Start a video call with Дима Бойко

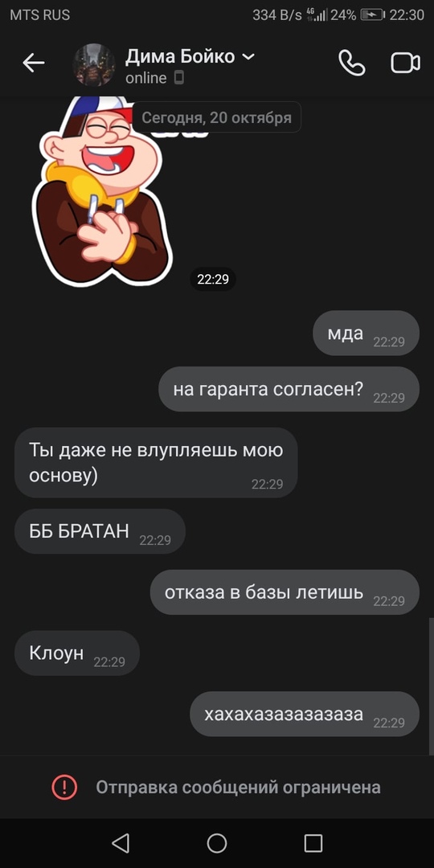(x=405, y=63)
